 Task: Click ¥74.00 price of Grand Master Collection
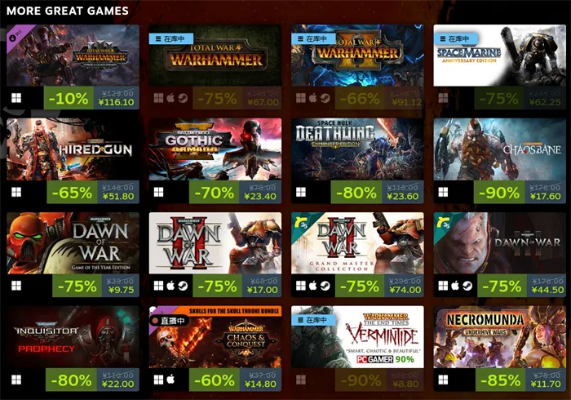click(x=405, y=290)
